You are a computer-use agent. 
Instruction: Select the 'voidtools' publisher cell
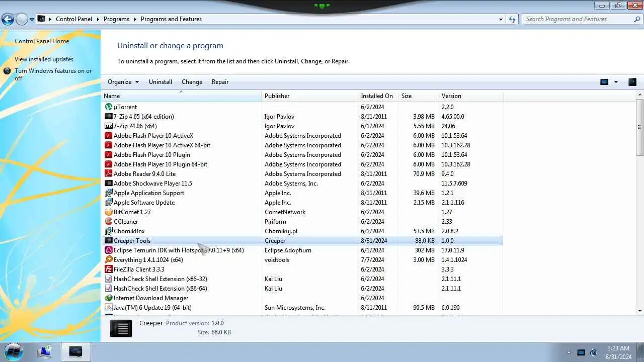(x=277, y=259)
